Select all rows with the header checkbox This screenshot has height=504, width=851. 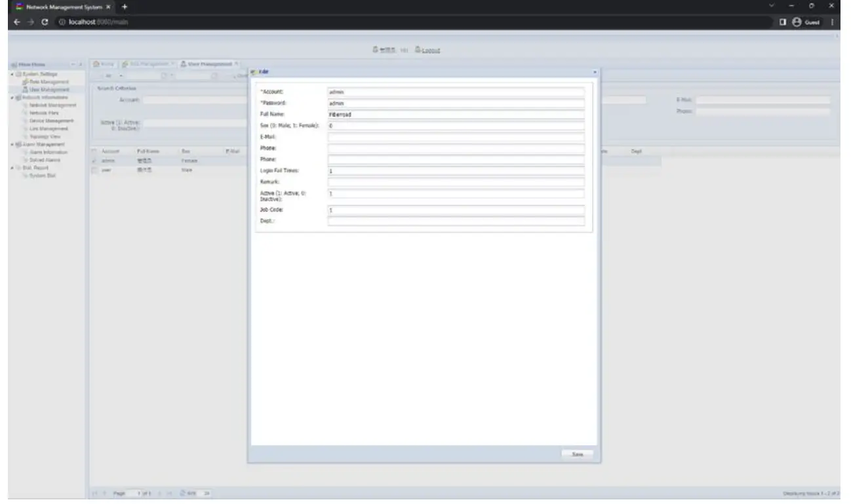pos(93,151)
